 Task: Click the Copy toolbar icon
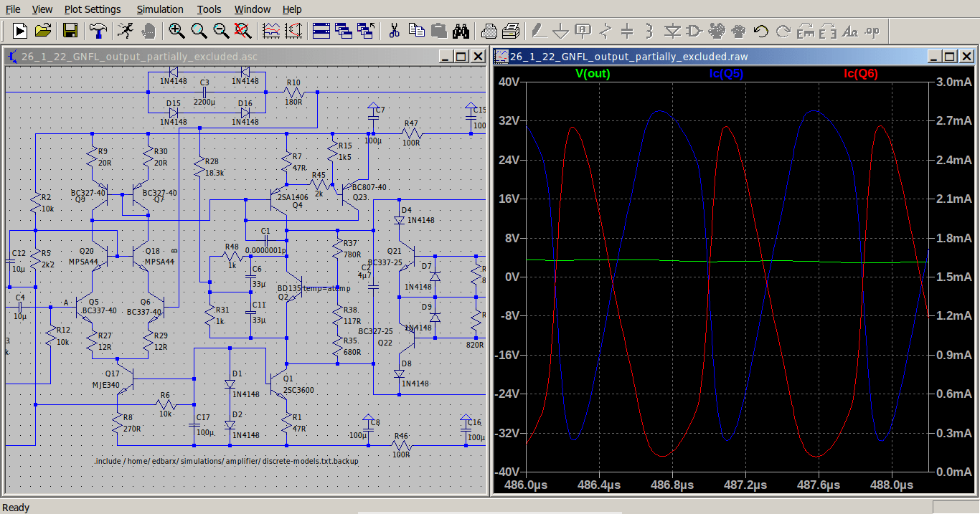coord(416,30)
